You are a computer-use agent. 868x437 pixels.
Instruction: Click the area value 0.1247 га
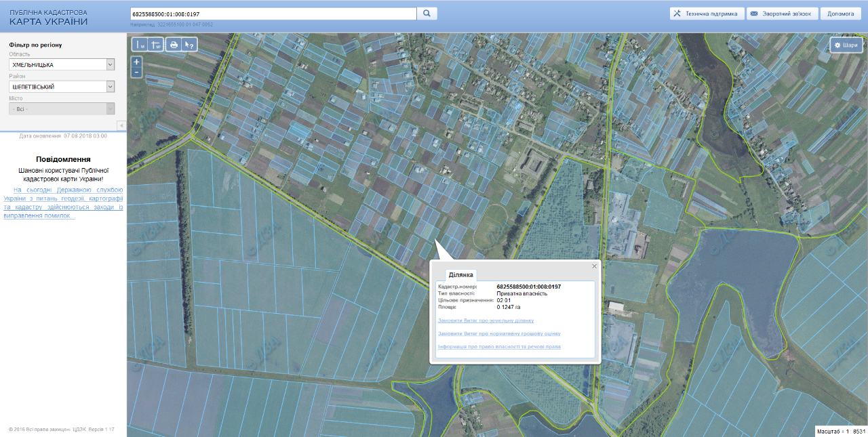coord(509,307)
